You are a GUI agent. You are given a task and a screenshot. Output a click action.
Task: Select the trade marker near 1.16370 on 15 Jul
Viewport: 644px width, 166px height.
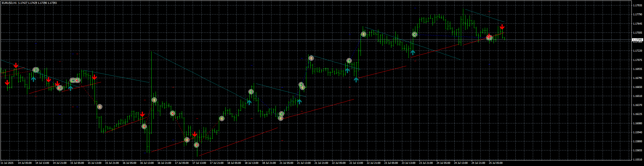(x=100, y=107)
